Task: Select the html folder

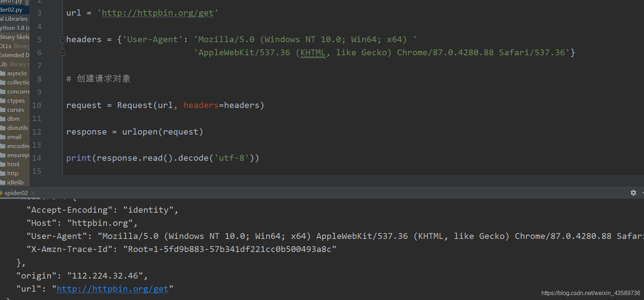Action: [x=13, y=164]
